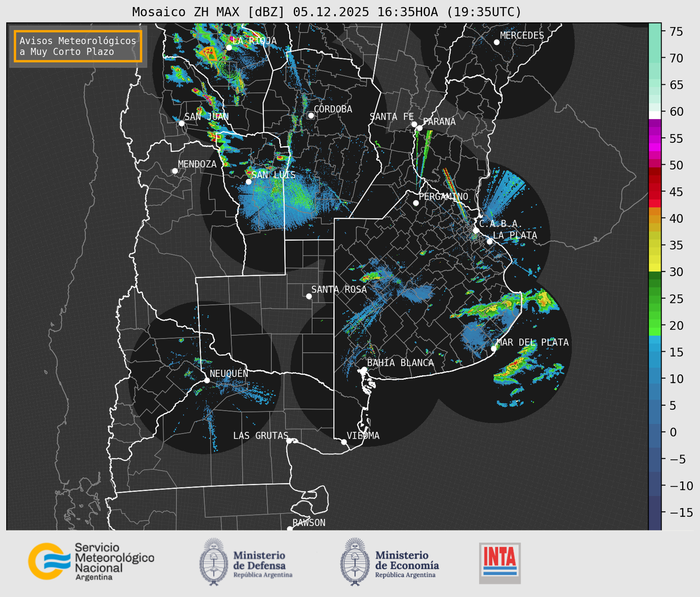Screen dimensions: 700x597
Task: Click the Las Grutas city marker dot
Action: coord(289,441)
